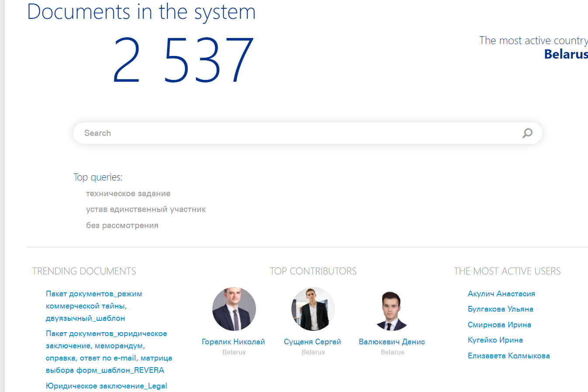
Task: View active user Елизавета Колмыкова
Action: (x=508, y=356)
